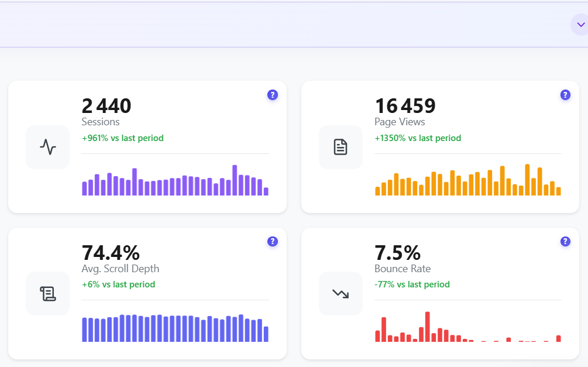588x367 pixels.
Task: Click the Page Views label
Action: point(400,122)
